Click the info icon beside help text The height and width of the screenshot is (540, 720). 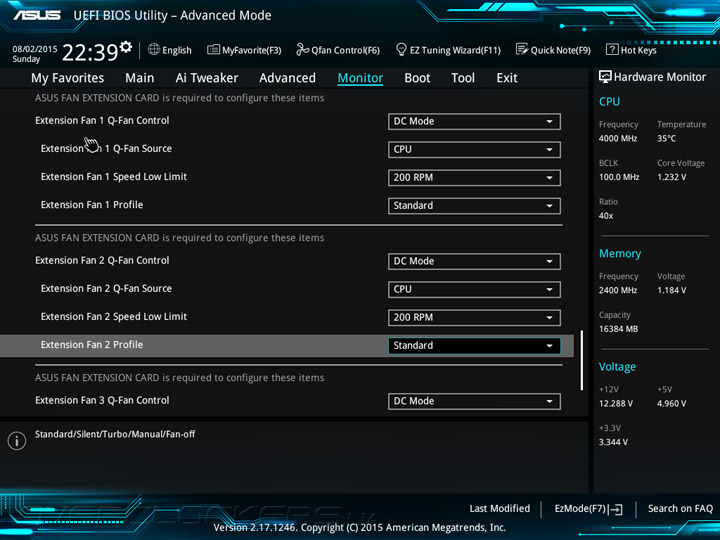tap(17, 441)
